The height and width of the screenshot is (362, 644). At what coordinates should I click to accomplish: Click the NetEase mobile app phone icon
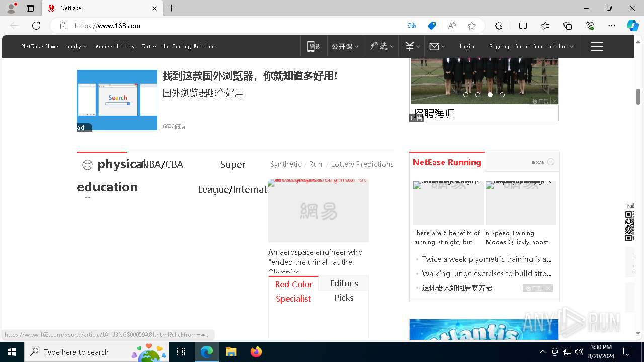tap(314, 46)
